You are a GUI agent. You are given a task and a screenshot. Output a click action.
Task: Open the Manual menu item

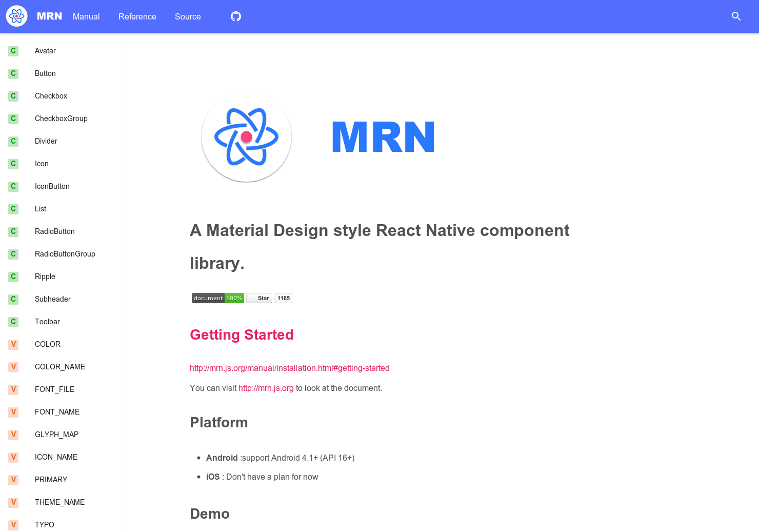(86, 16)
